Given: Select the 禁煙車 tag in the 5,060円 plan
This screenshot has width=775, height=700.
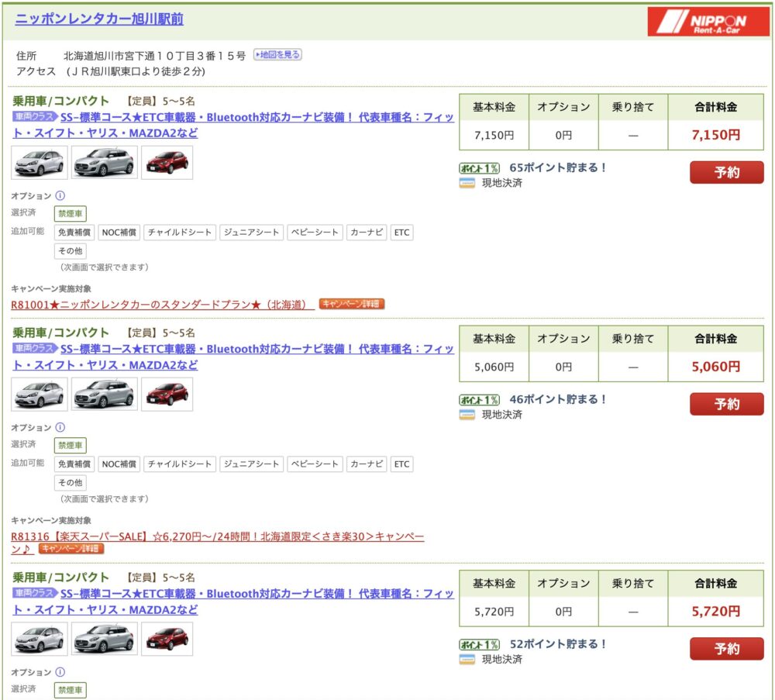Looking at the screenshot, I should (x=71, y=446).
